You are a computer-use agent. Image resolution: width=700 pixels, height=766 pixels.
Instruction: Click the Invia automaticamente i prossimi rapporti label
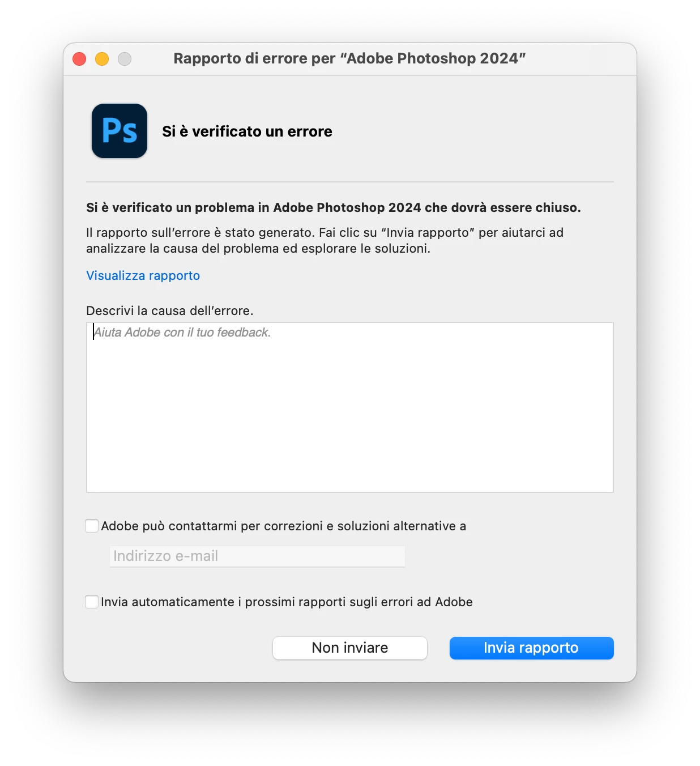287,602
